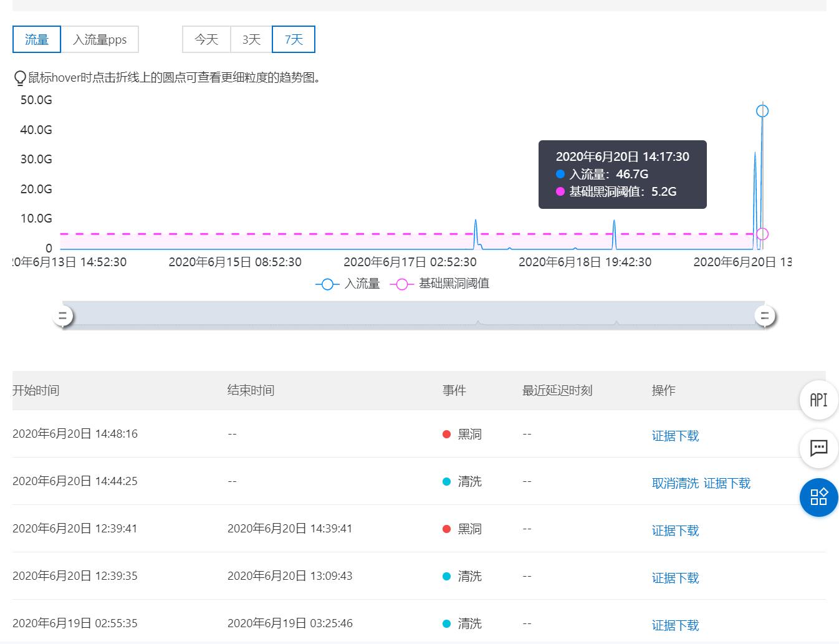Open the chat feedback floating button
This screenshot has width=839, height=644.
[818, 448]
